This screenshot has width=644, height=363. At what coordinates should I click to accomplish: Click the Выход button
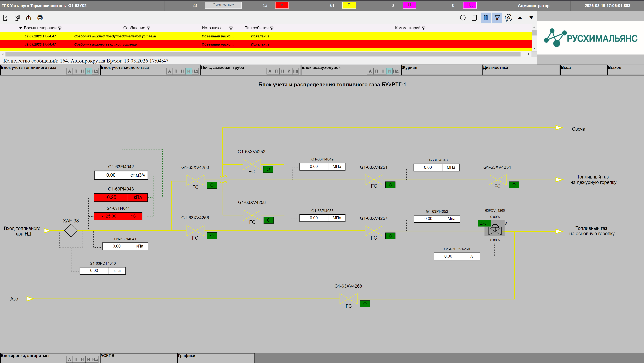[625, 70]
